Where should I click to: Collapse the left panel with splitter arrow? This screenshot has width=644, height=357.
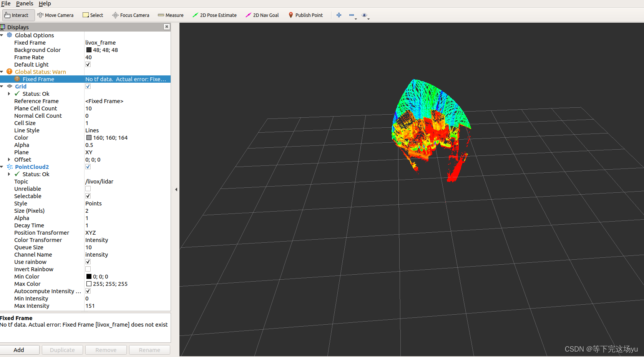[176, 189]
